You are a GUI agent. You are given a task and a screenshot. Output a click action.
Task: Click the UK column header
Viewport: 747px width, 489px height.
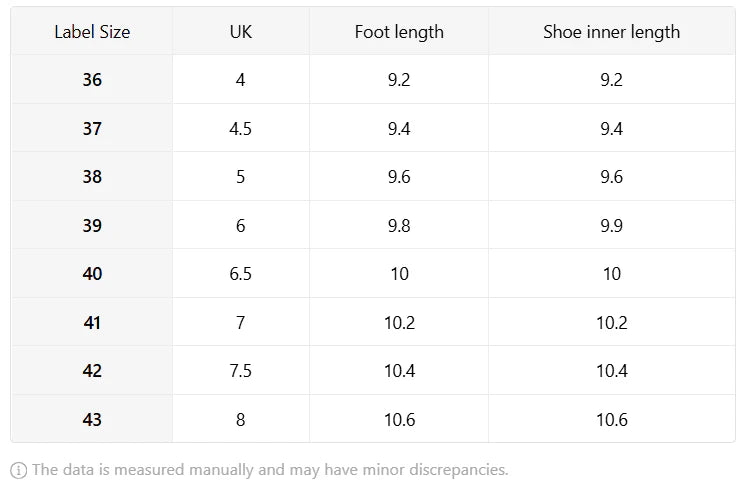[240, 32]
